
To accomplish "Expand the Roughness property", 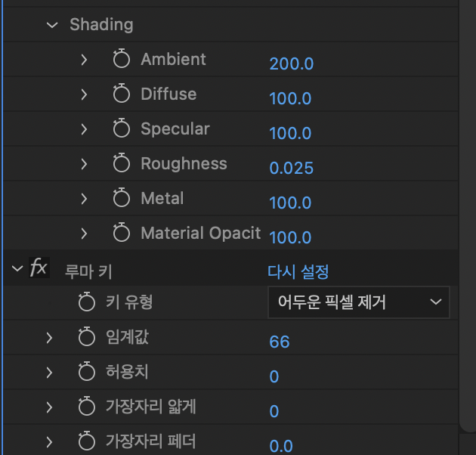I will point(84,164).
